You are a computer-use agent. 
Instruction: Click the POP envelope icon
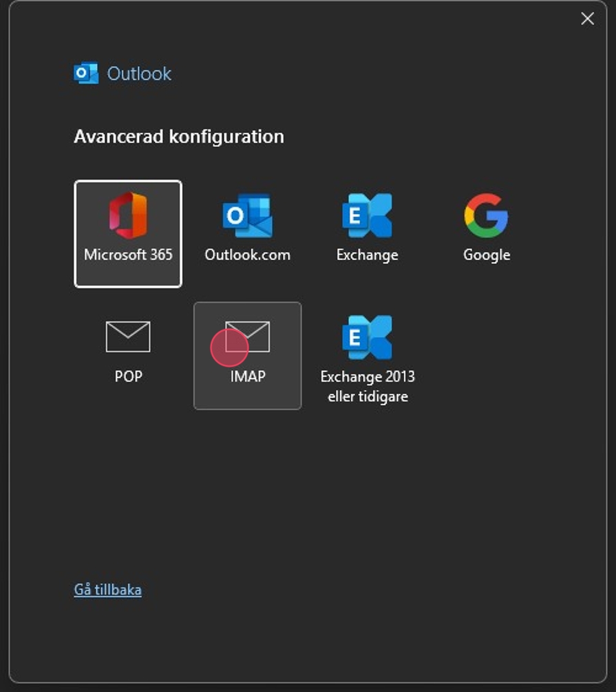(128, 337)
